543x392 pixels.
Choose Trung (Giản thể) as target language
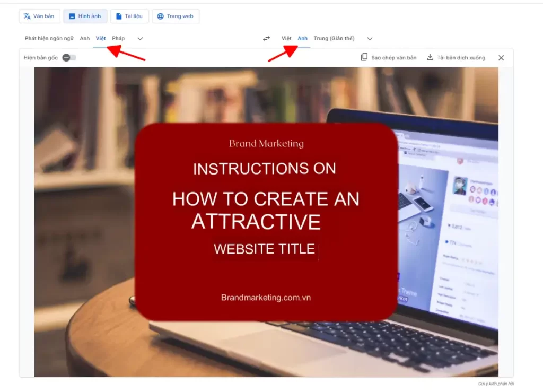[x=334, y=38]
